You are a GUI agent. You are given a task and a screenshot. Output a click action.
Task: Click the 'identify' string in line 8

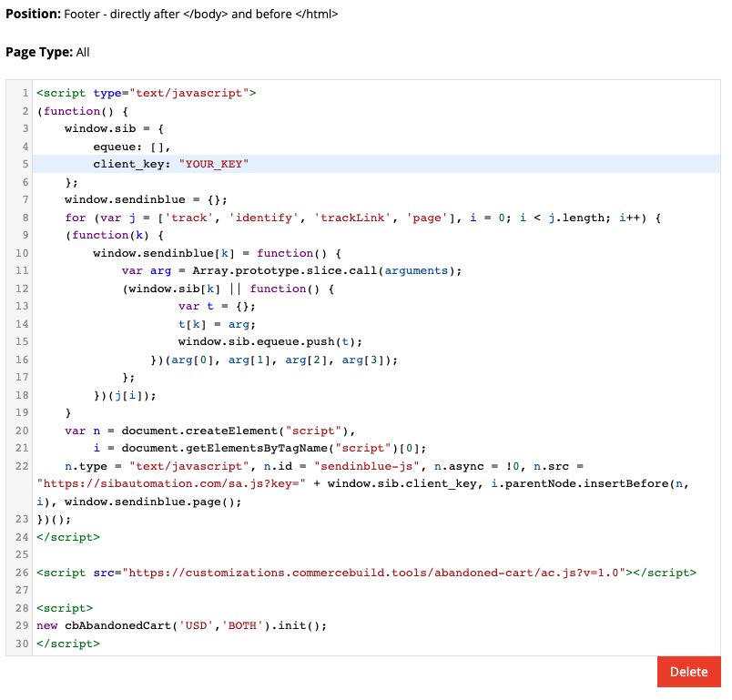coord(264,218)
